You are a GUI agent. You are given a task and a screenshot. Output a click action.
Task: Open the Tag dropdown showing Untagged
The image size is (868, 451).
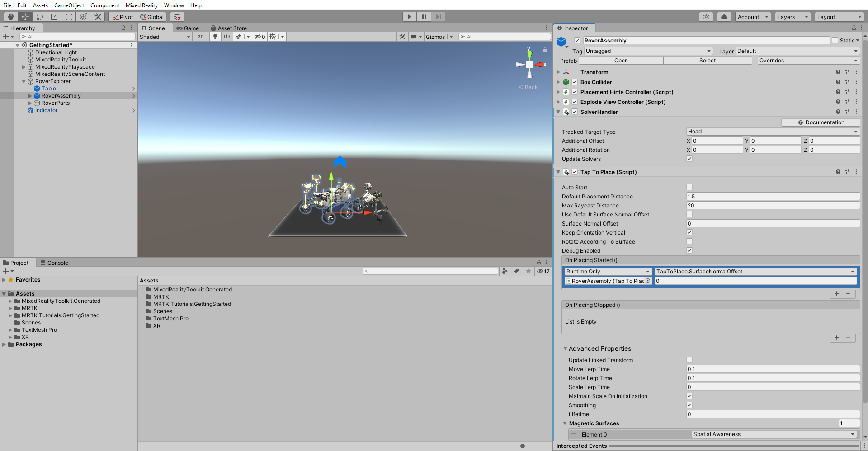click(x=648, y=51)
